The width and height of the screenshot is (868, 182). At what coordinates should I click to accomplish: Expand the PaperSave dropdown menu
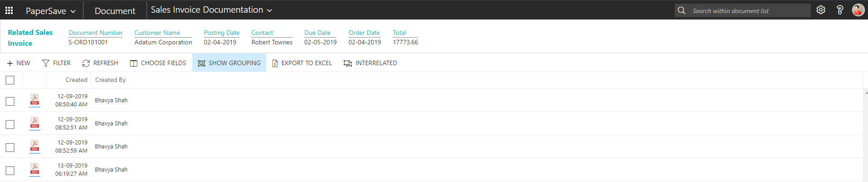pyautogui.click(x=50, y=11)
